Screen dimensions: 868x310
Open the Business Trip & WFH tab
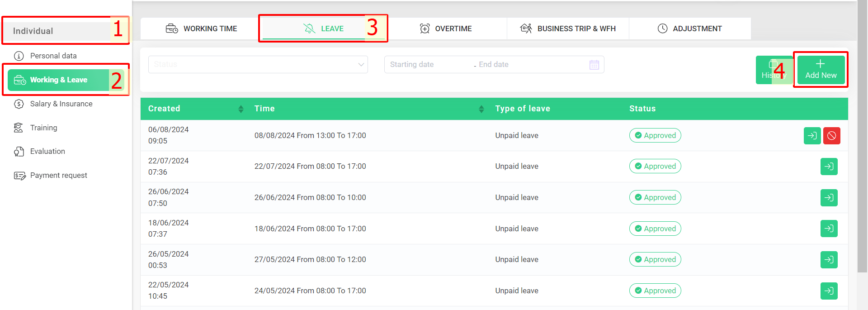(x=568, y=29)
